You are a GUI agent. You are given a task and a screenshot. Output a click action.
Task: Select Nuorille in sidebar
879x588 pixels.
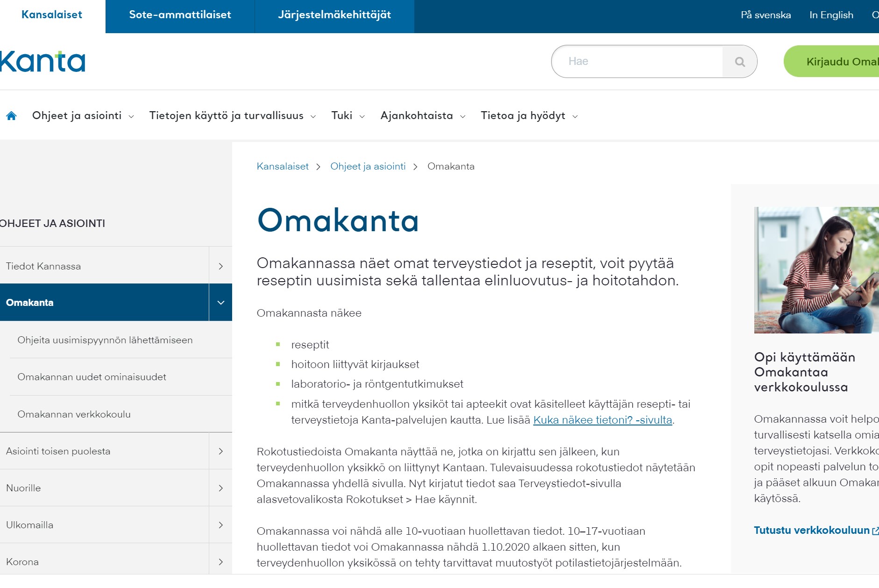tap(104, 488)
